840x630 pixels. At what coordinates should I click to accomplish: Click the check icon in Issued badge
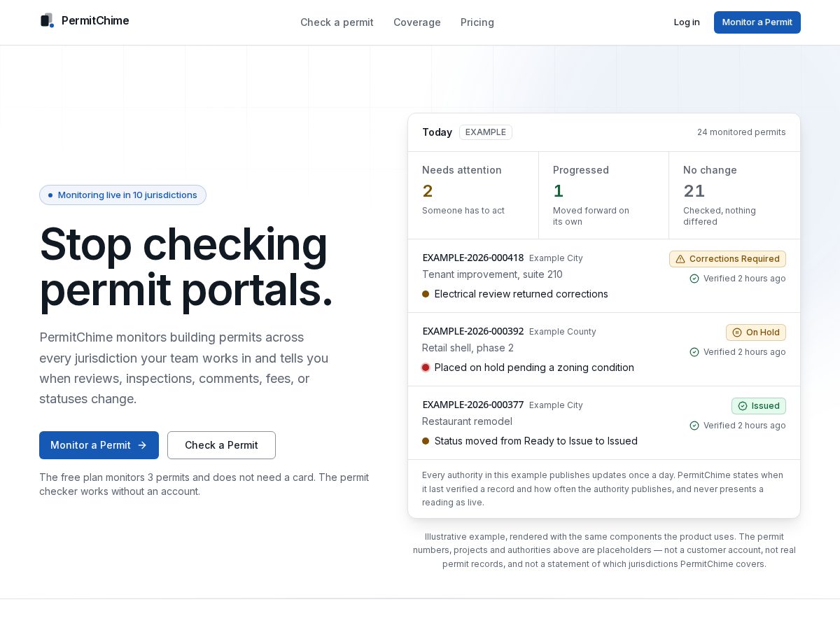coord(743,406)
